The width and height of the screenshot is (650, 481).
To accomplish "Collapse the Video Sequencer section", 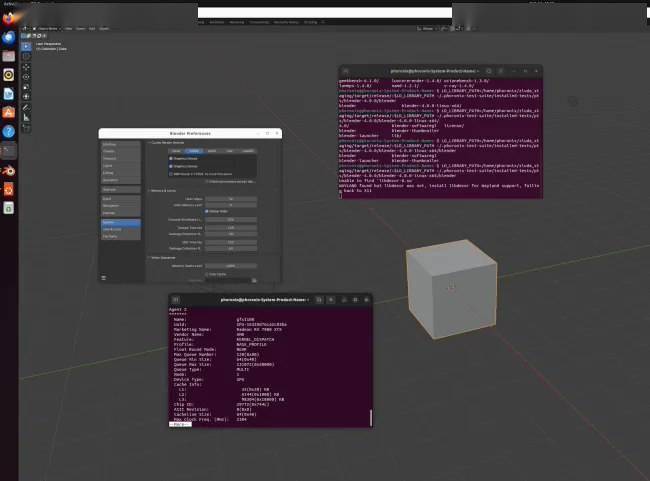I will click(162, 258).
